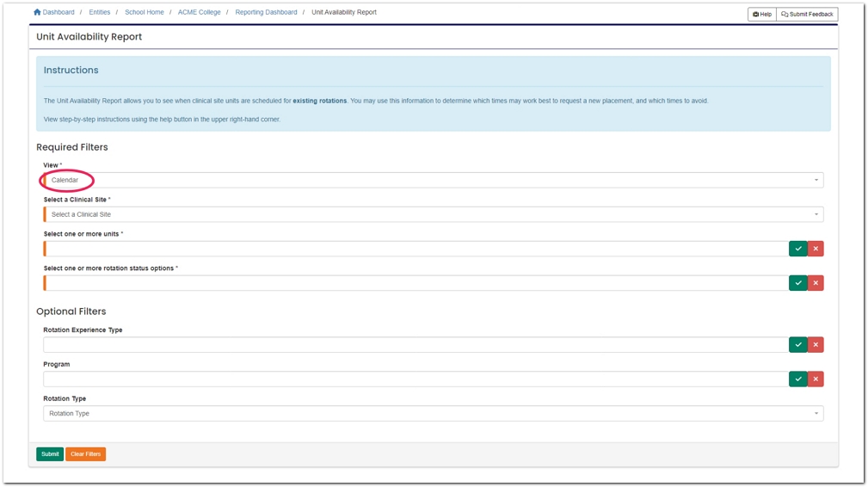Select all units with green checkmark

pos(797,249)
